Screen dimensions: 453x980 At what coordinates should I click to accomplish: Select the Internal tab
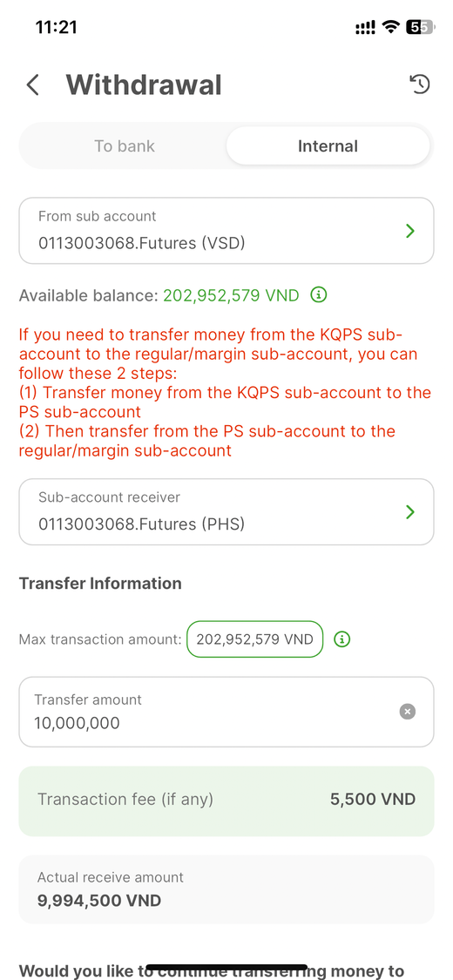click(328, 146)
